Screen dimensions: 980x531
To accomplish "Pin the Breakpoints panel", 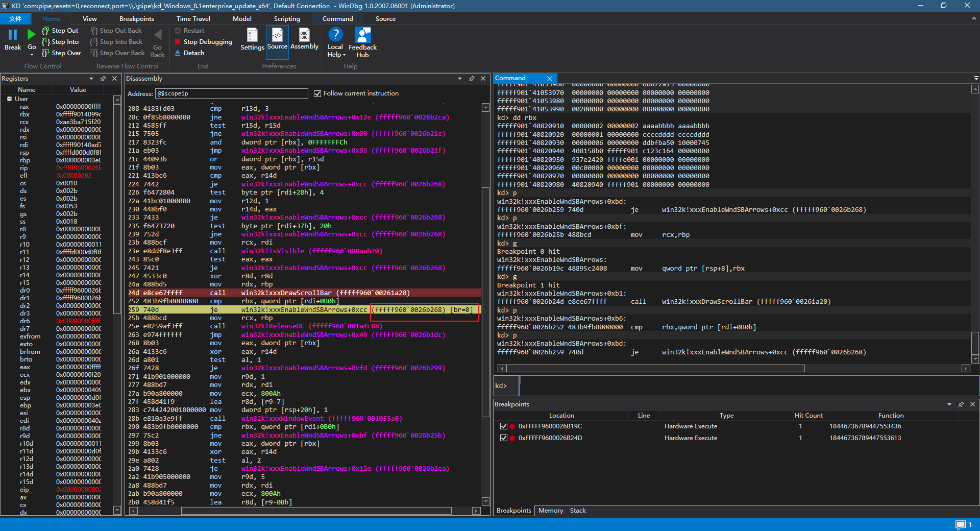I will tap(961, 404).
